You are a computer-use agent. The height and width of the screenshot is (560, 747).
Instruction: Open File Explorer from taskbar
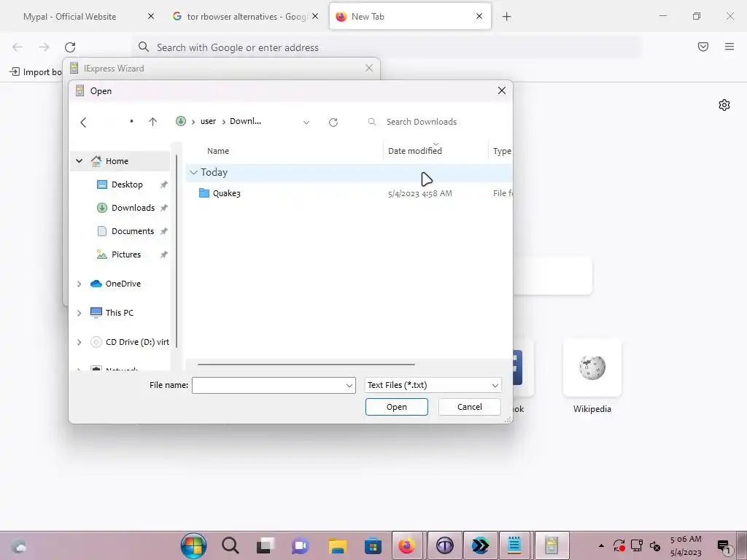[x=337, y=545]
